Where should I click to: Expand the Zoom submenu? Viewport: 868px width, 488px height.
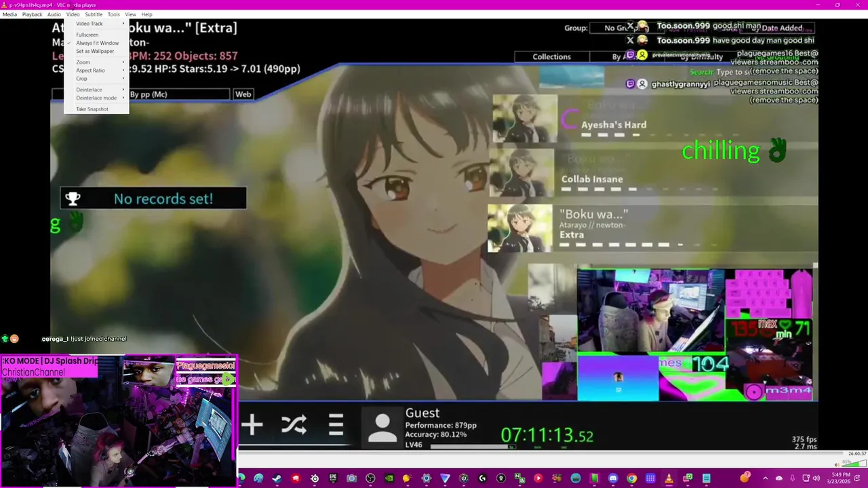[x=96, y=62]
